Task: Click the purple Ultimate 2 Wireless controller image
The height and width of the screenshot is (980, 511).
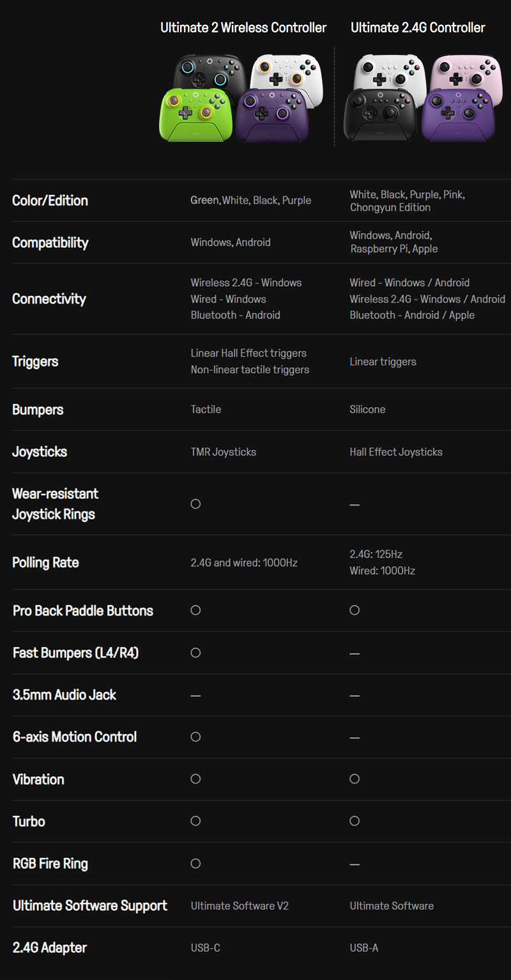Action: pyautogui.click(x=273, y=115)
